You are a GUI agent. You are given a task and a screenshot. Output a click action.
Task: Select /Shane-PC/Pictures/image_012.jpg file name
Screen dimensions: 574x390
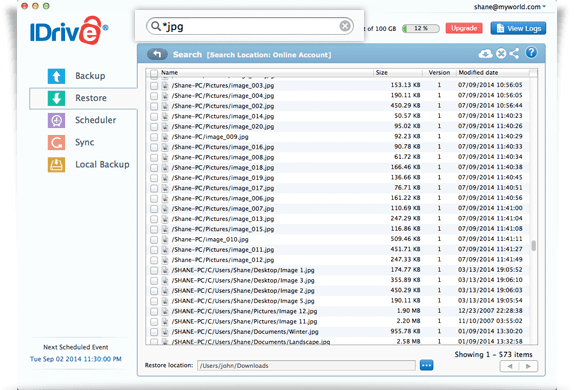[223, 260]
